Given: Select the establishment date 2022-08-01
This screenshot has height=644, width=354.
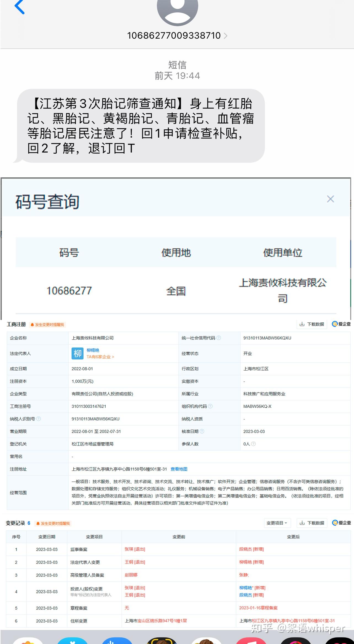Looking at the screenshot, I should pos(82,369).
